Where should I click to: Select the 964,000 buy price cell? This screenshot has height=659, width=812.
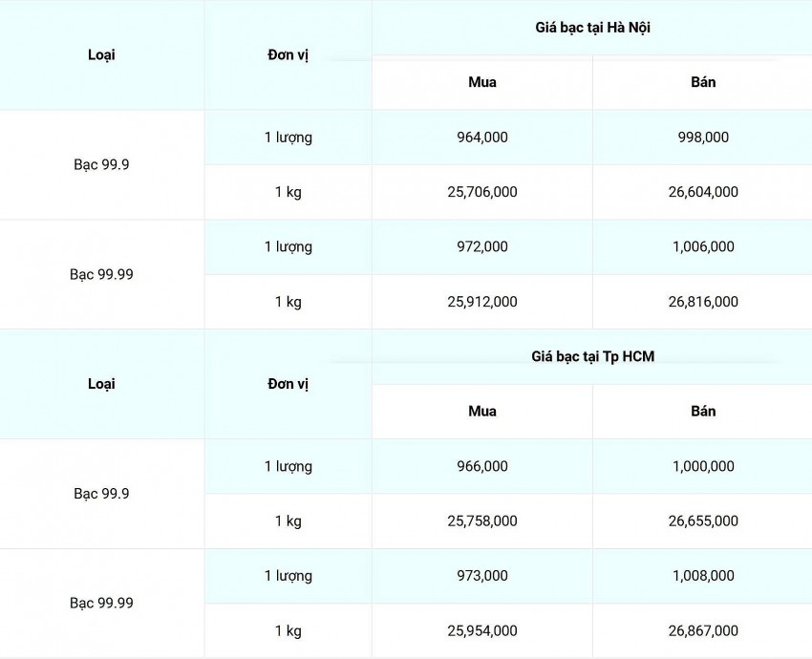click(x=482, y=138)
